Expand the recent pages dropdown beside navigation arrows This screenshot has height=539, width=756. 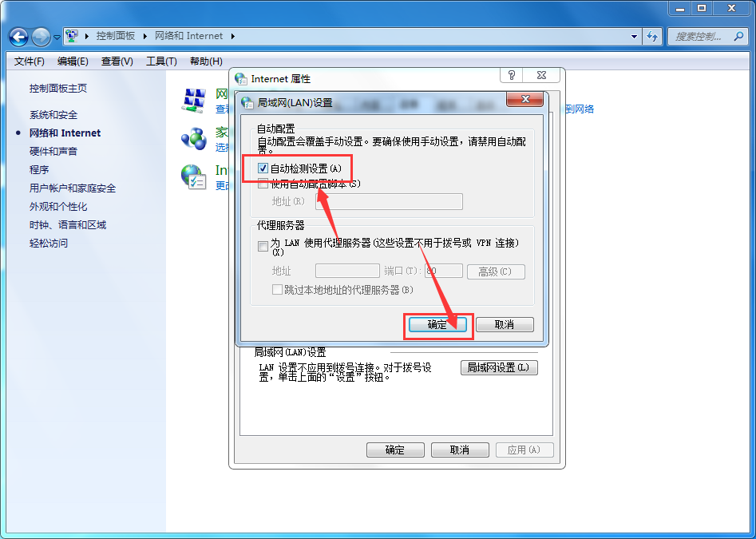pyautogui.click(x=56, y=36)
